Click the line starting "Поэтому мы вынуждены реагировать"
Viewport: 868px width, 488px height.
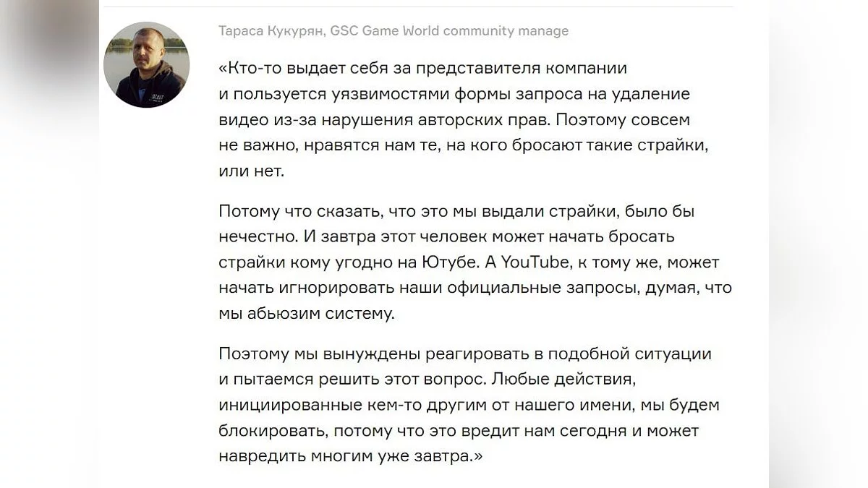(x=464, y=354)
